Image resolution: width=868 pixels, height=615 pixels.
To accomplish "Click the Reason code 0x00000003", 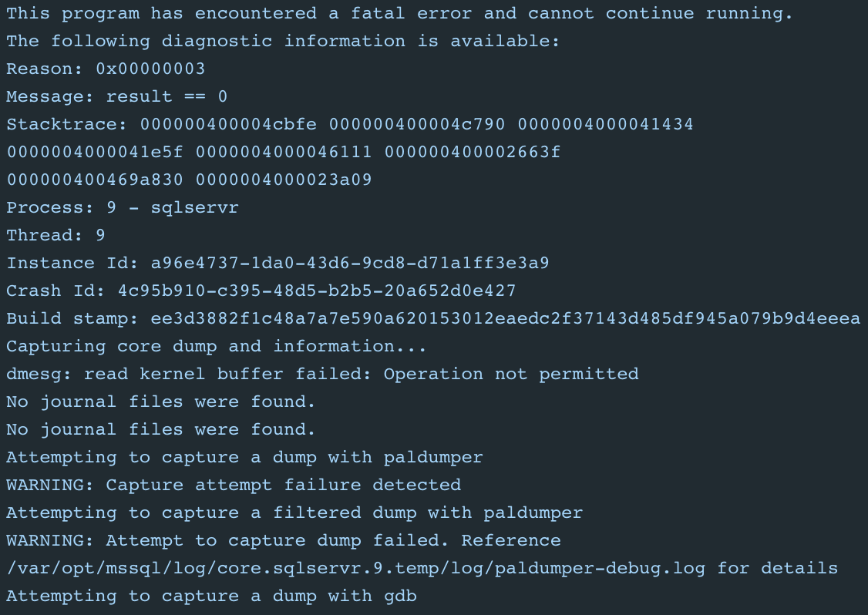I will tap(150, 69).
